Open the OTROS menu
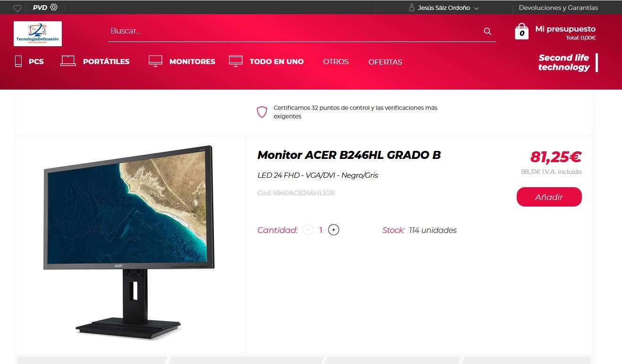Viewport: 622px width, 364px height. click(x=336, y=62)
